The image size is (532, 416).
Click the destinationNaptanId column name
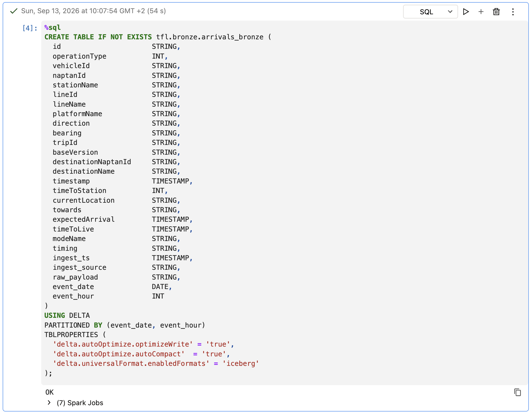click(x=92, y=162)
